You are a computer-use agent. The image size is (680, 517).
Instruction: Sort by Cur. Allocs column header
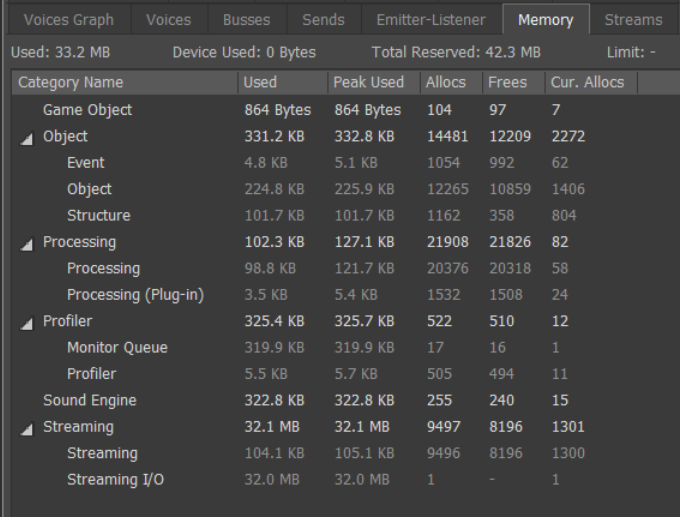coord(589,82)
